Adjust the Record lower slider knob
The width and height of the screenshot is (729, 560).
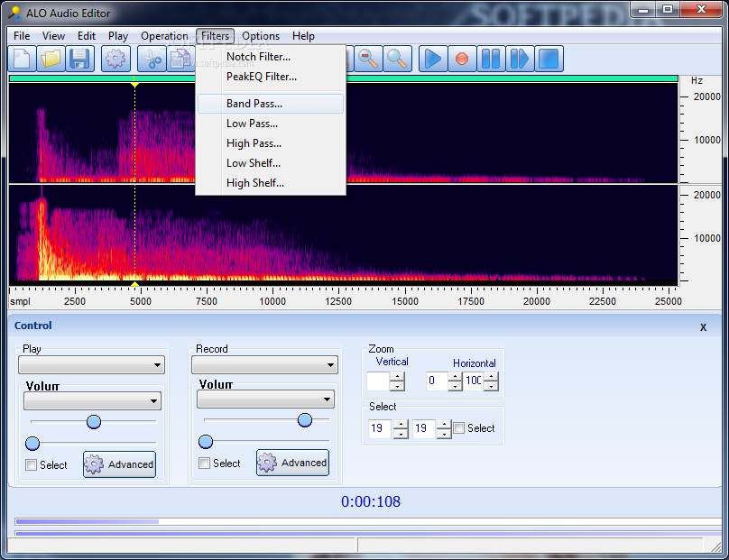(206, 442)
